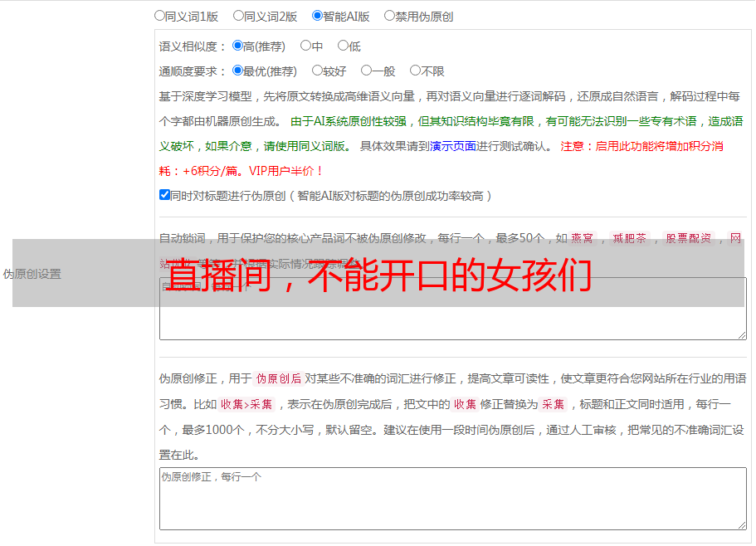This screenshot has width=756, height=546.
Task: Open the 演示页面 link
Action: (452, 146)
